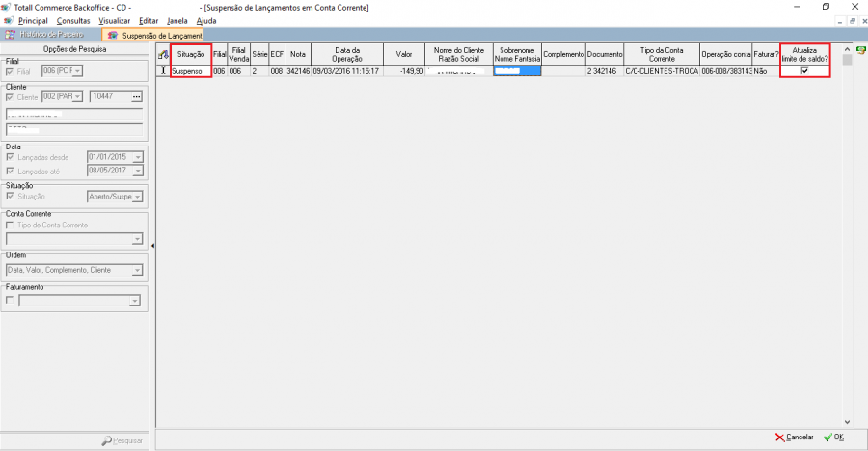
Task: Collapse the search panel with the splitter arrow
Action: point(151,247)
